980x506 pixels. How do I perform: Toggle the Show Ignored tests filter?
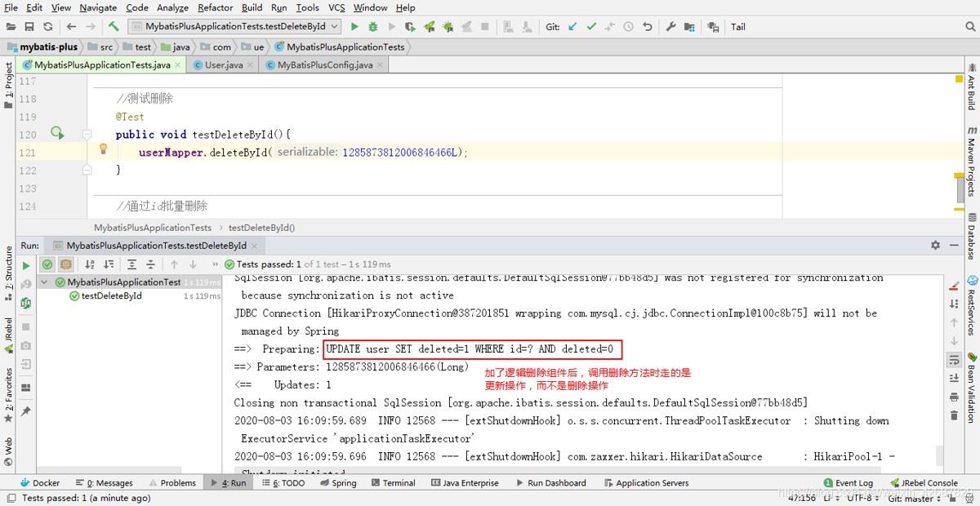click(65, 264)
